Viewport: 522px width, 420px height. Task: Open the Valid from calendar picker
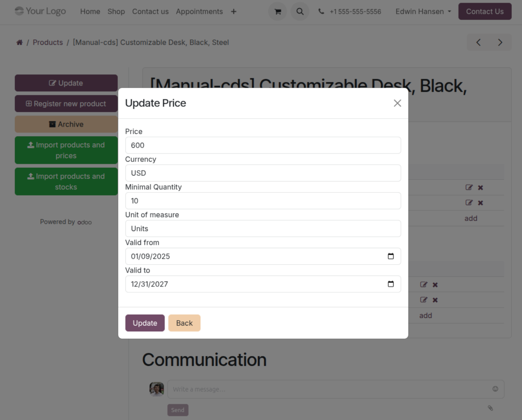[390, 256]
